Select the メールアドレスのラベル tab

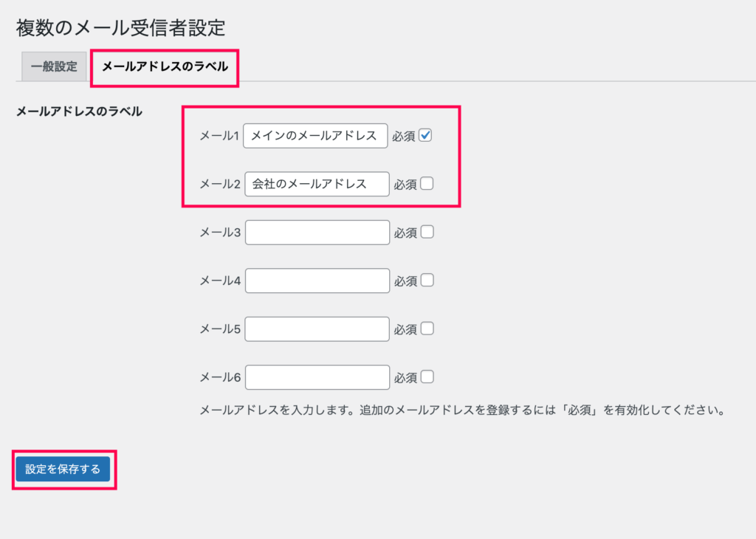(x=165, y=66)
